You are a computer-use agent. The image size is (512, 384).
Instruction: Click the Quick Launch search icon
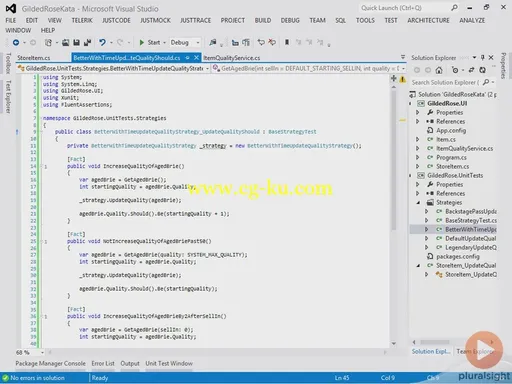454,8
